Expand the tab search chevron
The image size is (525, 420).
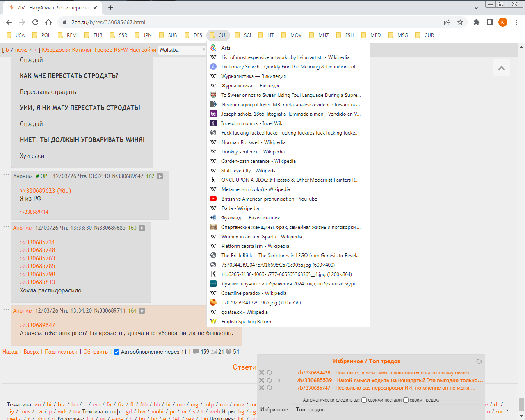coord(476,7)
